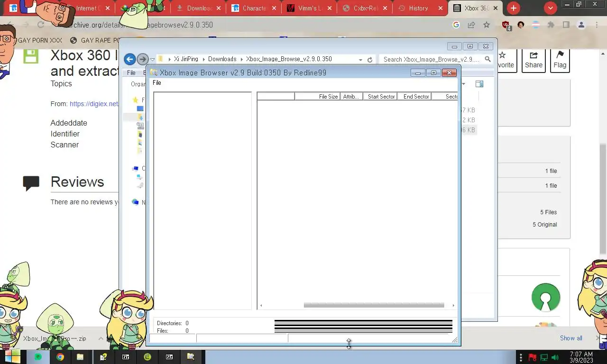607x364 pixels.
Task: Reload the archive.org page
Action: [41, 25]
